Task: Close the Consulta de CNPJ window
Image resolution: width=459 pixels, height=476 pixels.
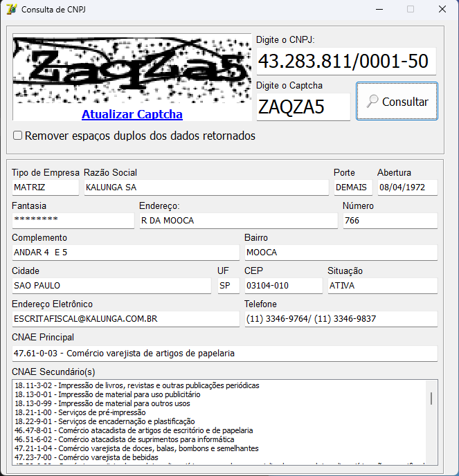Action: point(442,10)
